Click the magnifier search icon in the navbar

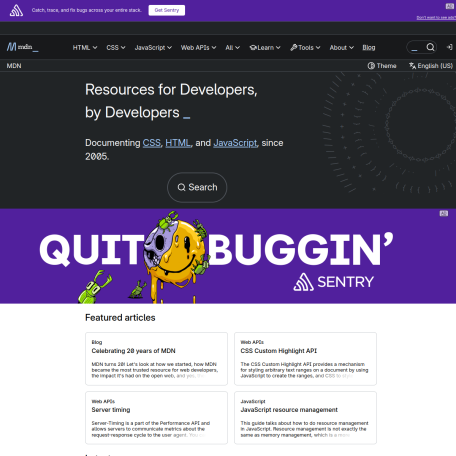[x=430, y=47]
